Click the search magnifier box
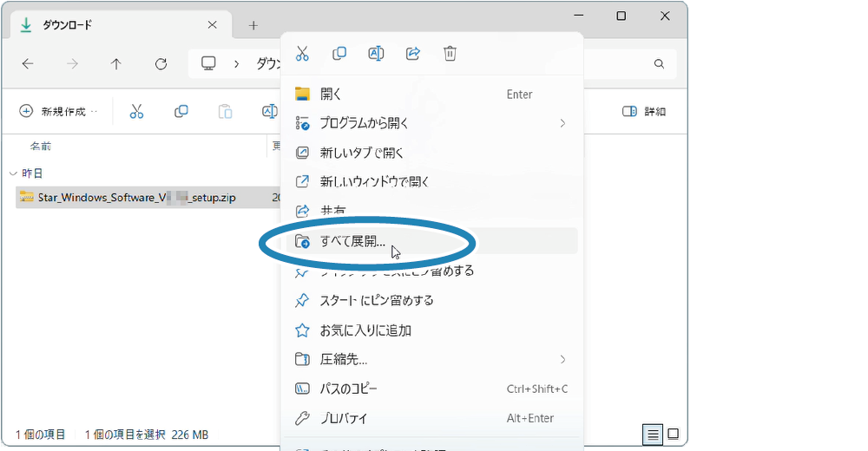This screenshot has height=451, width=868. (660, 64)
